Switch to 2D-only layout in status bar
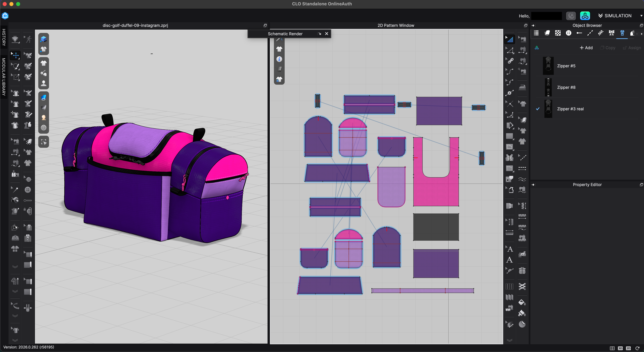Image resolution: width=644 pixels, height=352 pixels. coord(629,348)
